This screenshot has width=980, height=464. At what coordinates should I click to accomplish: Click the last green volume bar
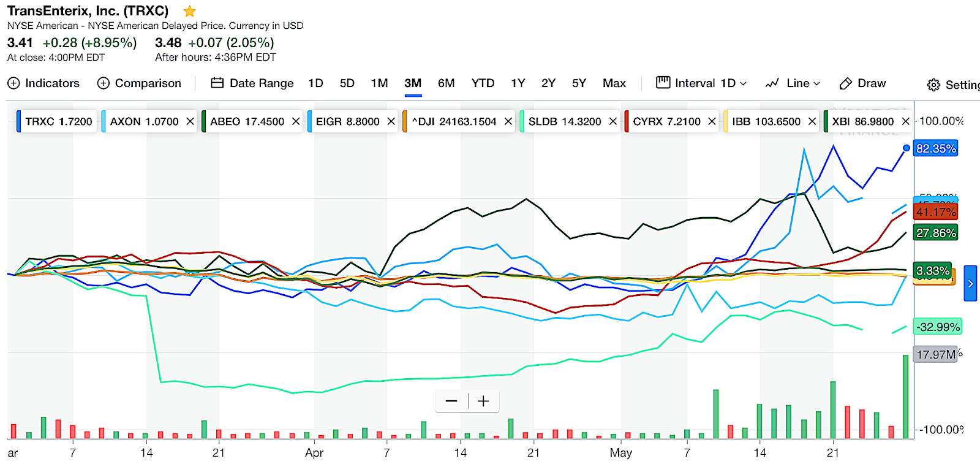point(906,397)
